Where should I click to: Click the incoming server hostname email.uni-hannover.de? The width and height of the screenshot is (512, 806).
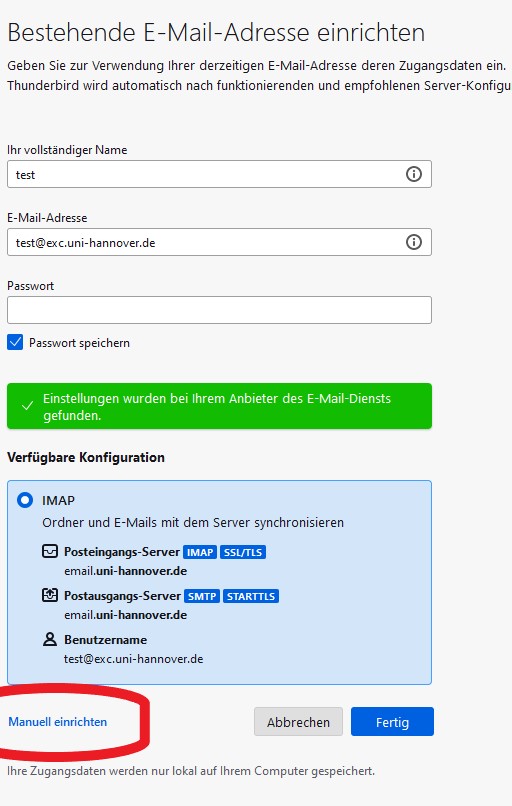[125, 571]
